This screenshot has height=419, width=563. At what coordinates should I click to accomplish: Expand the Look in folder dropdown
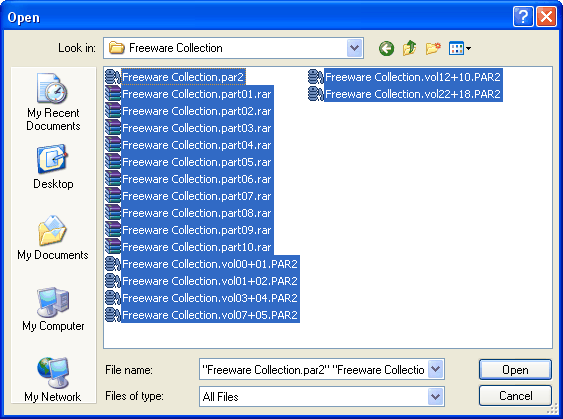coord(354,48)
